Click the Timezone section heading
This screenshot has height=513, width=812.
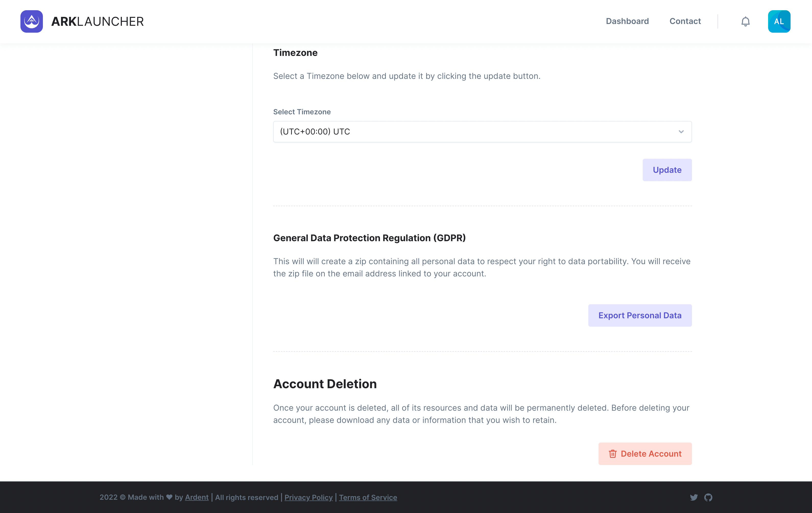[x=295, y=53]
